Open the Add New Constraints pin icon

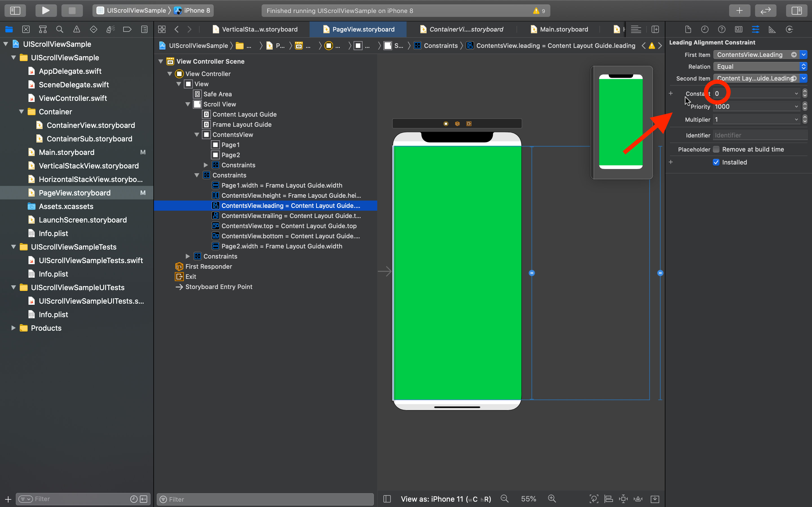click(x=623, y=499)
